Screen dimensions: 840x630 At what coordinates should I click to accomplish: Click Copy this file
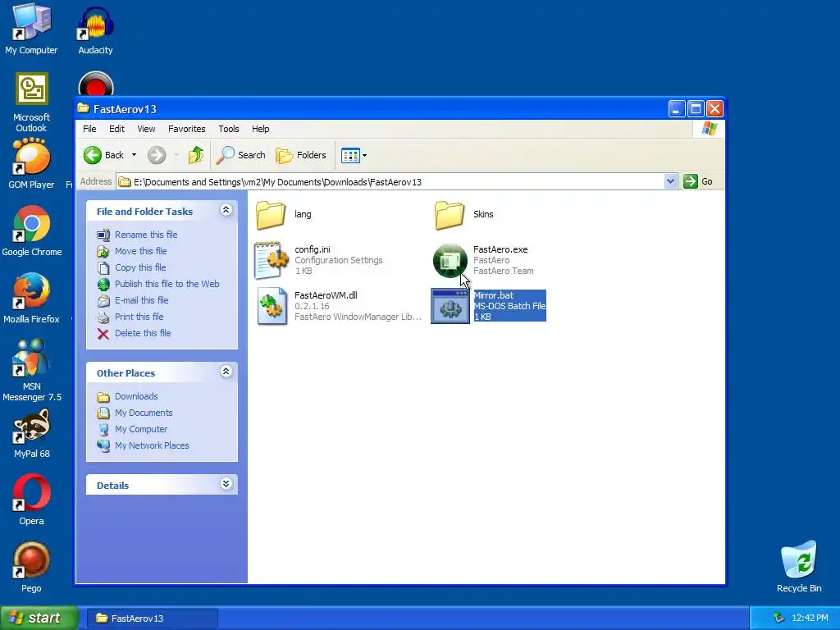[x=140, y=267]
